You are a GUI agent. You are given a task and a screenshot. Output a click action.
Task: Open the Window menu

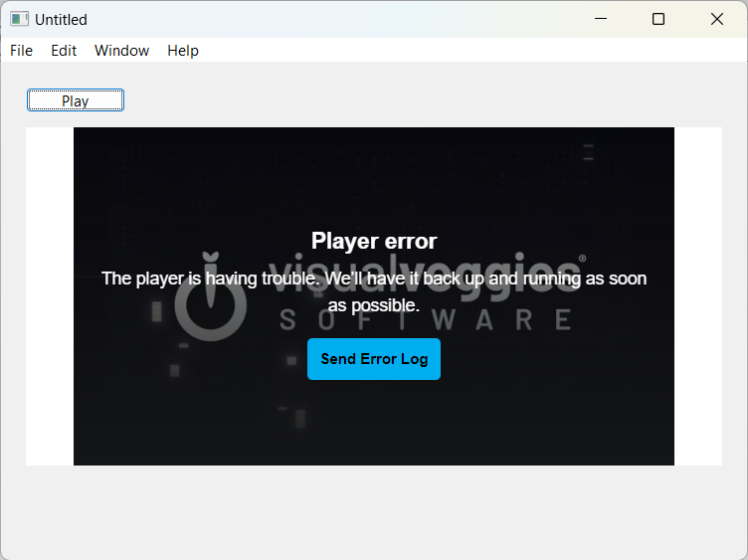(x=121, y=51)
